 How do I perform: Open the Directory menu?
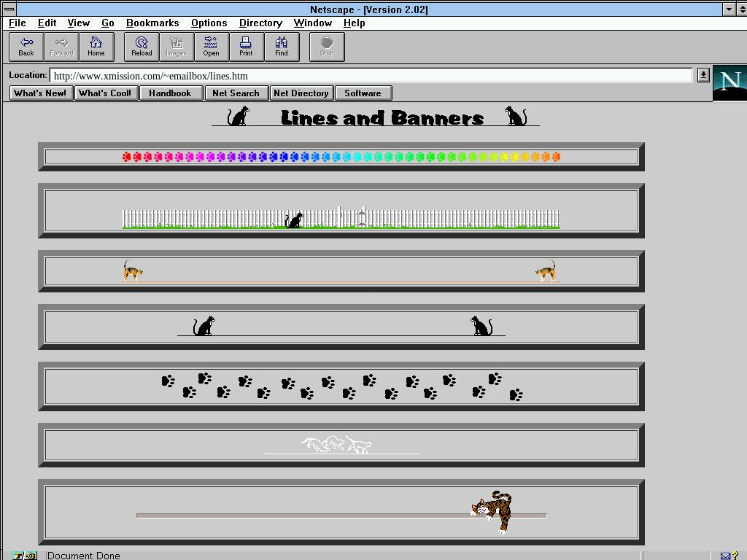pos(260,23)
